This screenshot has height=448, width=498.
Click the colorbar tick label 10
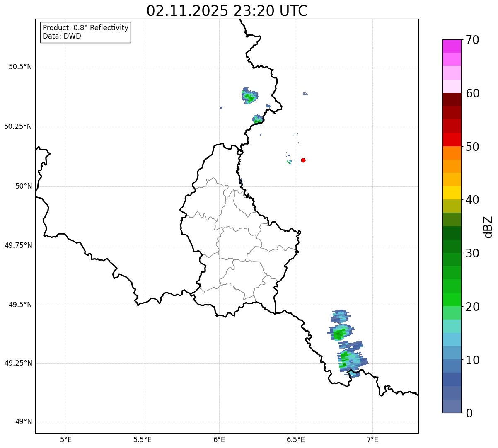tap(472, 360)
